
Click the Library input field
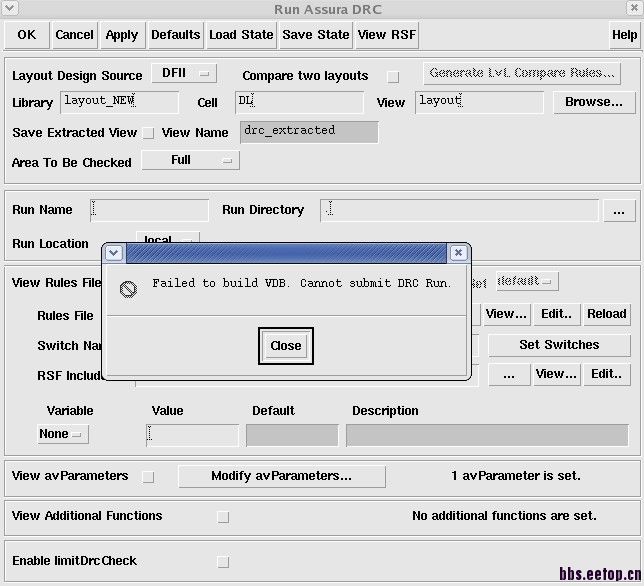point(120,102)
